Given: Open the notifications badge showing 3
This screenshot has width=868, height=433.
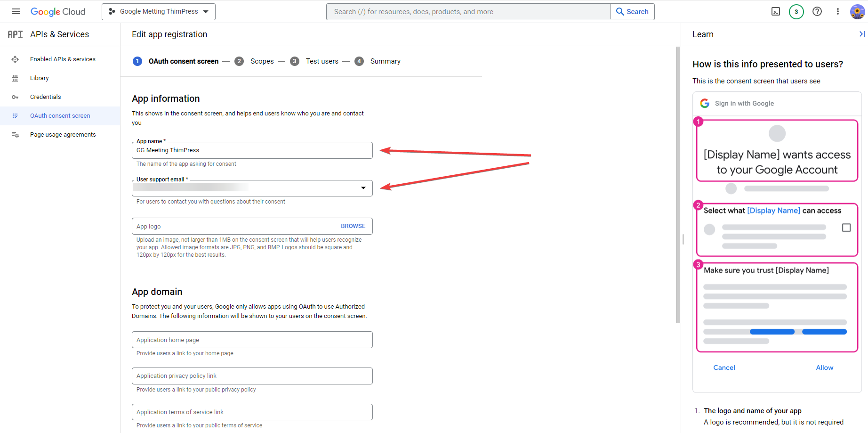Looking at the screenshot, I should click(796, 12).
